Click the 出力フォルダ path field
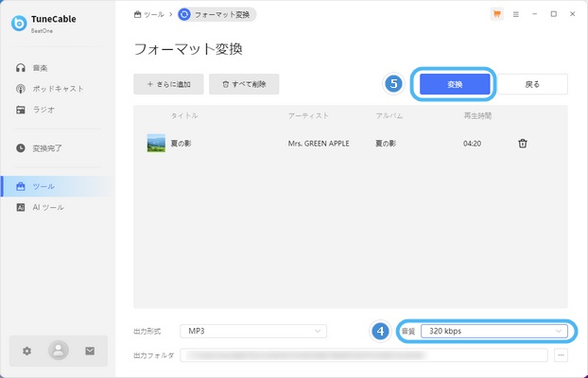Screen dimensions: 588x378 click(364, 355)
